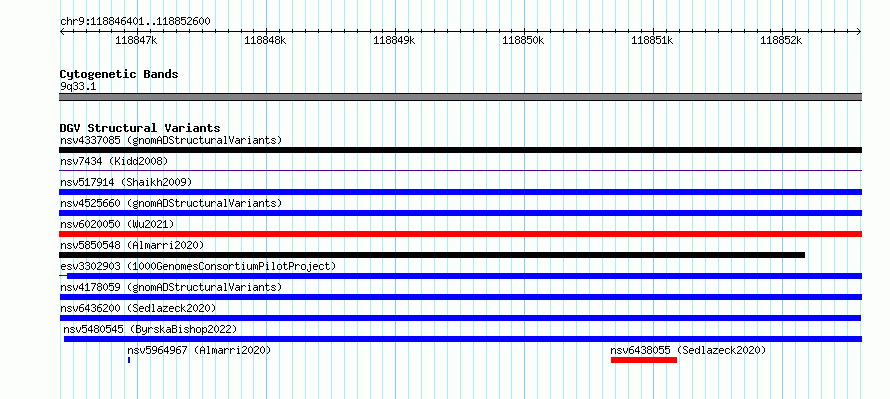
Task: Click the 118851k ruler tick label
Action: [x=652, y=40]
